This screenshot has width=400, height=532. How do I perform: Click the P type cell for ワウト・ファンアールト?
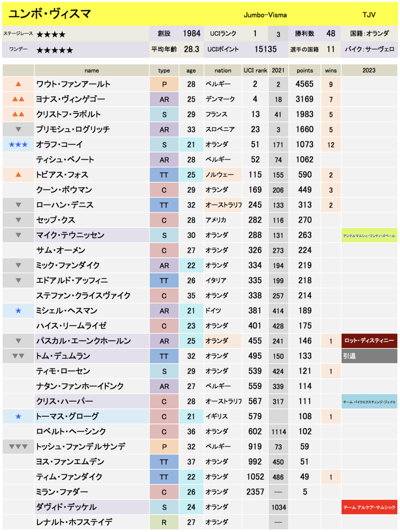[164, 84]
